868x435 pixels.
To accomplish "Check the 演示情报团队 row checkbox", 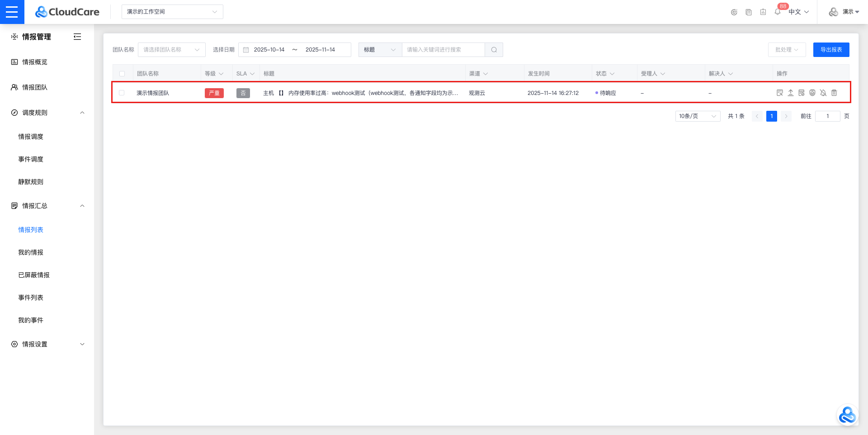I will point(122,93).
